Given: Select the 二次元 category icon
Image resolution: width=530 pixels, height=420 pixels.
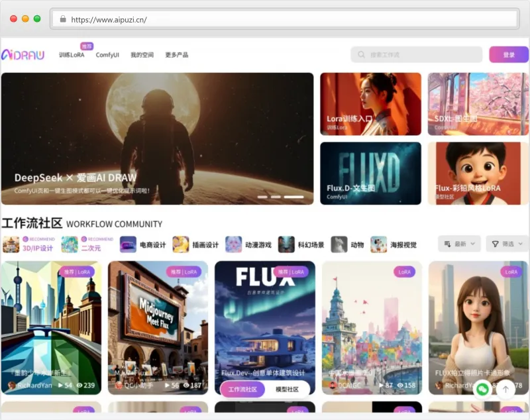Looking at the screenshot, I should (x=70, y=244).
